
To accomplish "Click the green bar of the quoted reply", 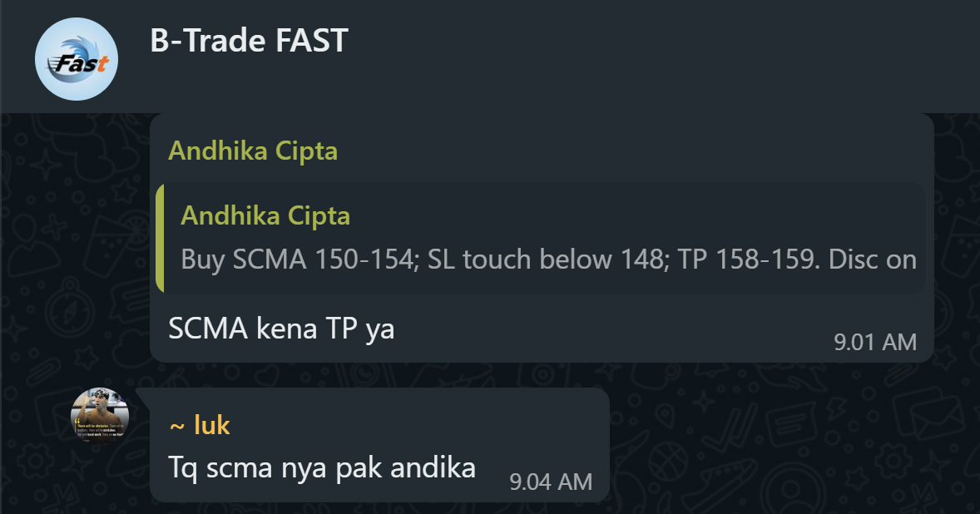I will tap(160, 238).
